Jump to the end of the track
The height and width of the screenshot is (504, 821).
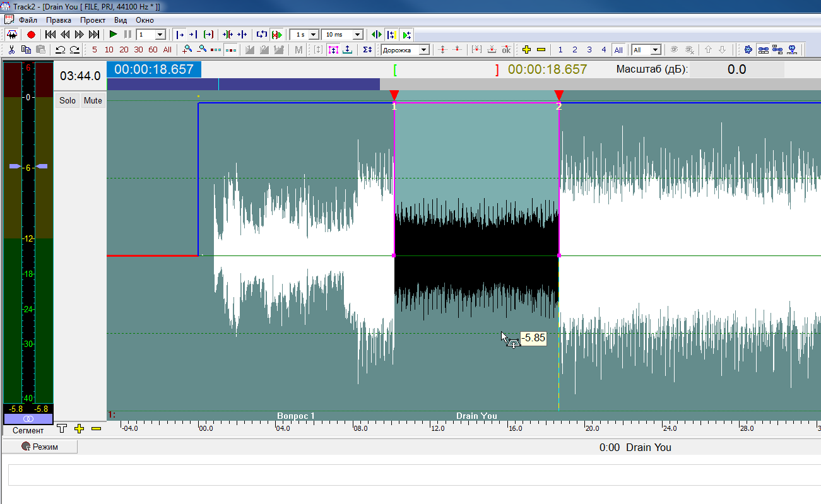pos(94,35)
